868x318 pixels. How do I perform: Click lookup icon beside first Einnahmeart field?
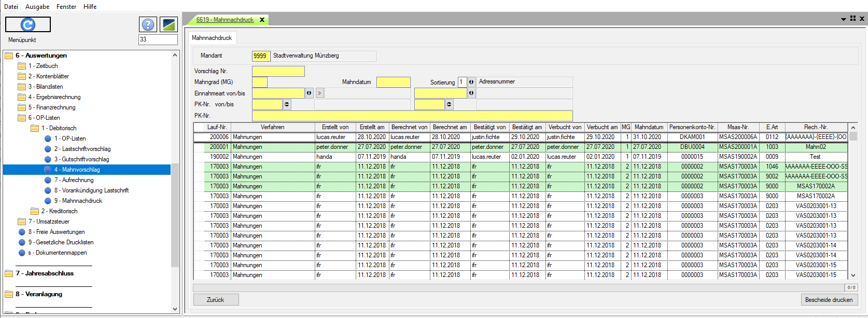pos(309,93)
